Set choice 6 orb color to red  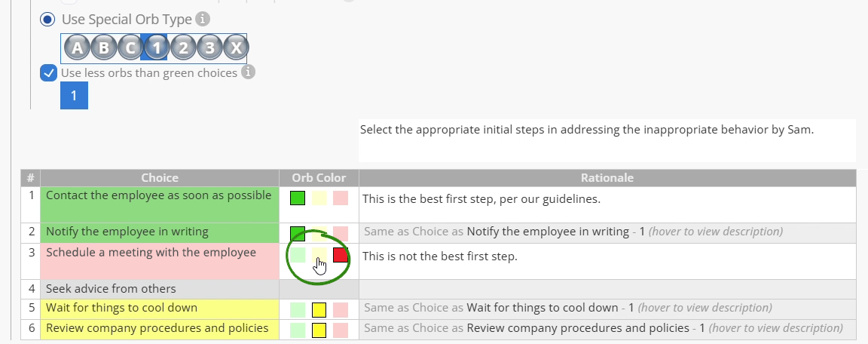click(341, 330)
